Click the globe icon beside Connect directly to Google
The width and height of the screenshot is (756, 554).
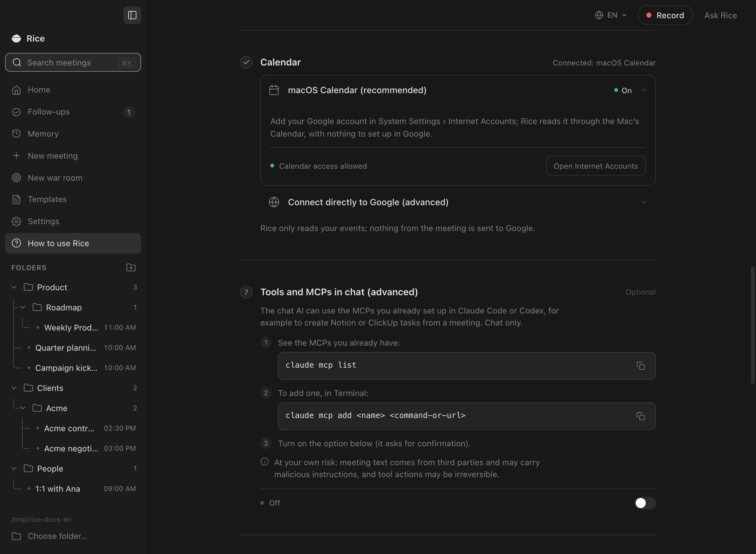pyautogui.click(x=274, y=202)
